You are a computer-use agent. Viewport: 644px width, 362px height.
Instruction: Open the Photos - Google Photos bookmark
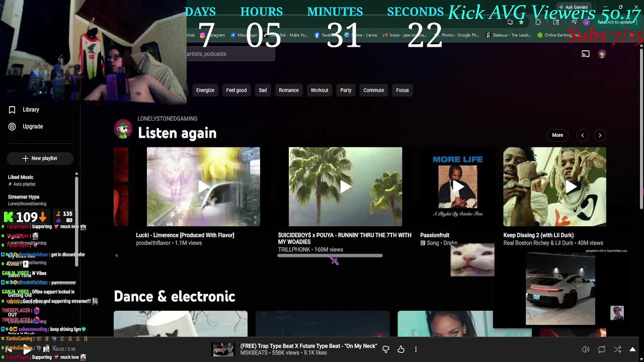tap(456, 35)
